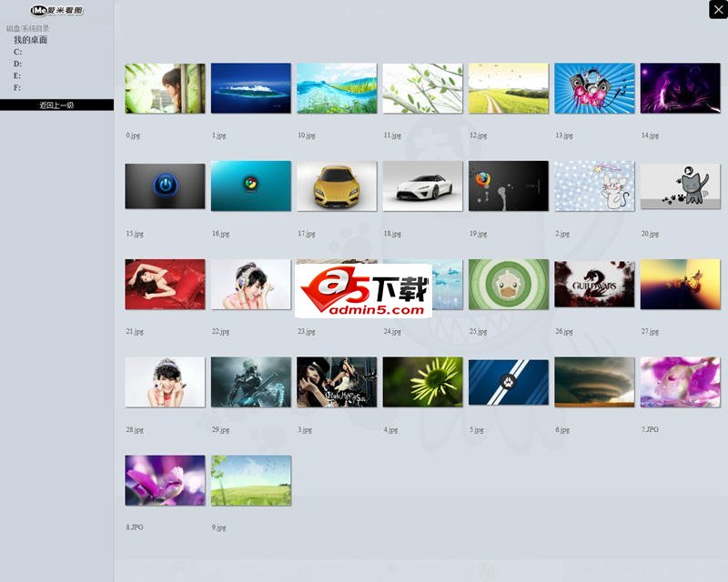The image size is (728, 582).
Task: Open thumbnail 8.JPG purple flower closeup
Action: (x=165, y=480)
